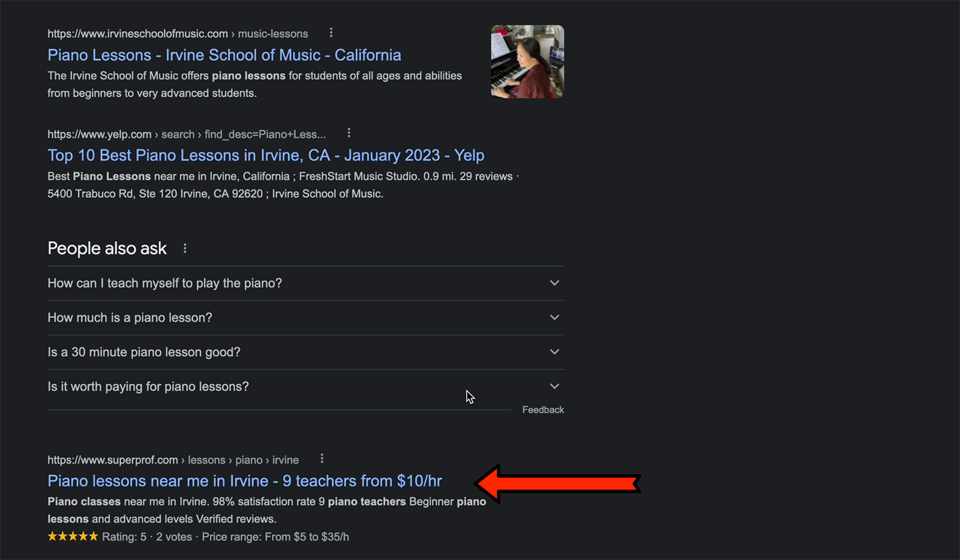This screenshot has width=960, height=560.
Task: Click "Price range: From $5 to $35/h" text
Action: [275, 537]
